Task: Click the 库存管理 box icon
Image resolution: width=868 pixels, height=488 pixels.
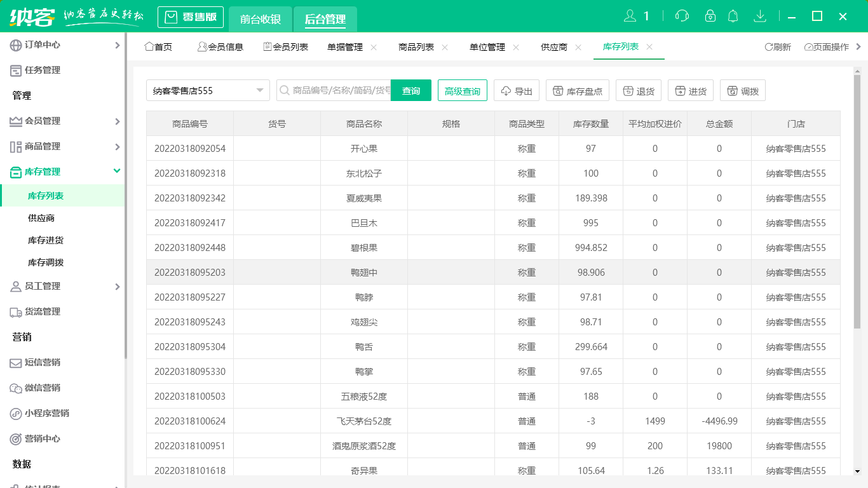Action: (16, 172)
